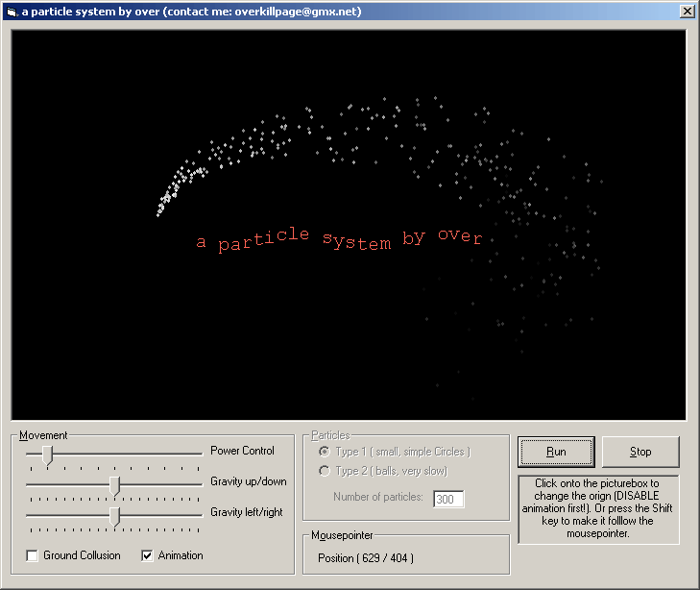This screenshot has height=590, width=700.
Task: Click the bright particle cluster at trail start
Action: click(167, 198)
